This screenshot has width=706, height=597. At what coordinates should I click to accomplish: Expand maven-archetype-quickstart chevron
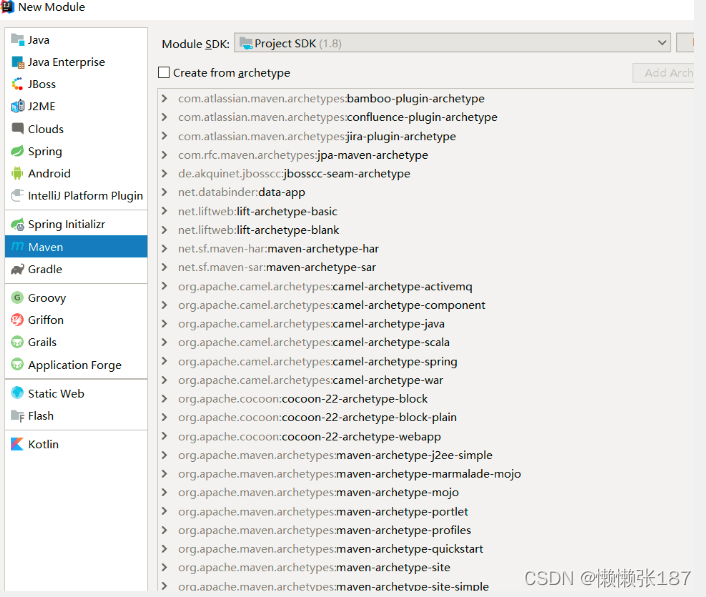(164, 549)
